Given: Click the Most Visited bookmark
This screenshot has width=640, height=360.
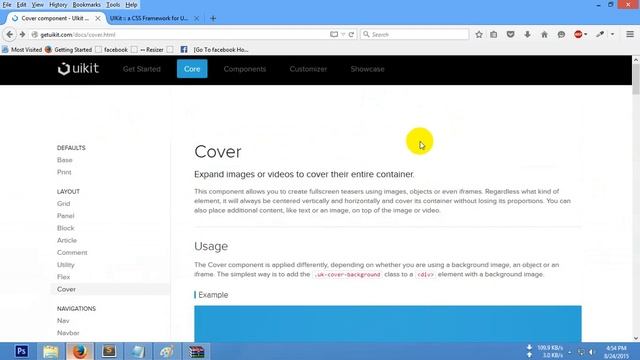Looking at the screenshot, I should click(22, 49).
